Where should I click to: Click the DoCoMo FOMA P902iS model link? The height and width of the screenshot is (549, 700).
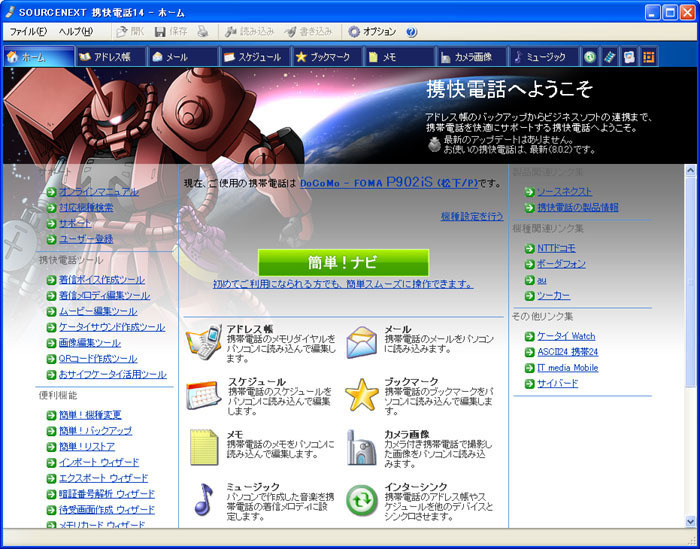click(389, 183)
